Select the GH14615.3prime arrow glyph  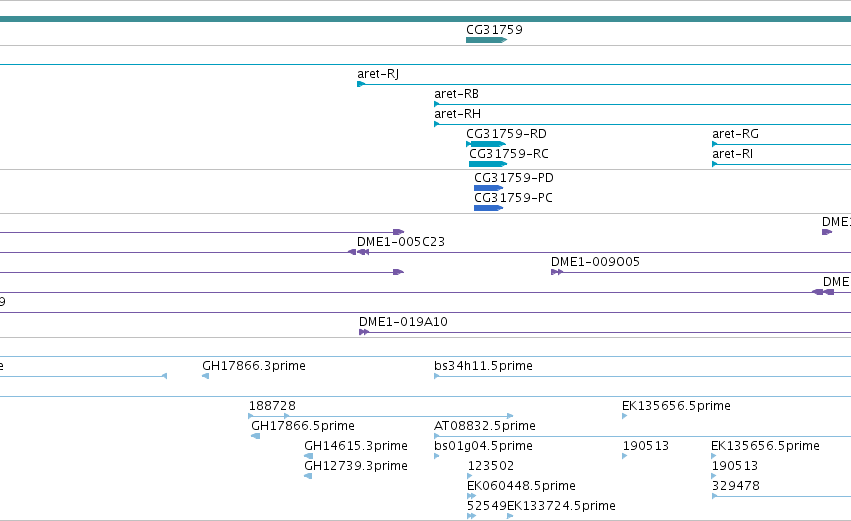click(x=308, y=456)
